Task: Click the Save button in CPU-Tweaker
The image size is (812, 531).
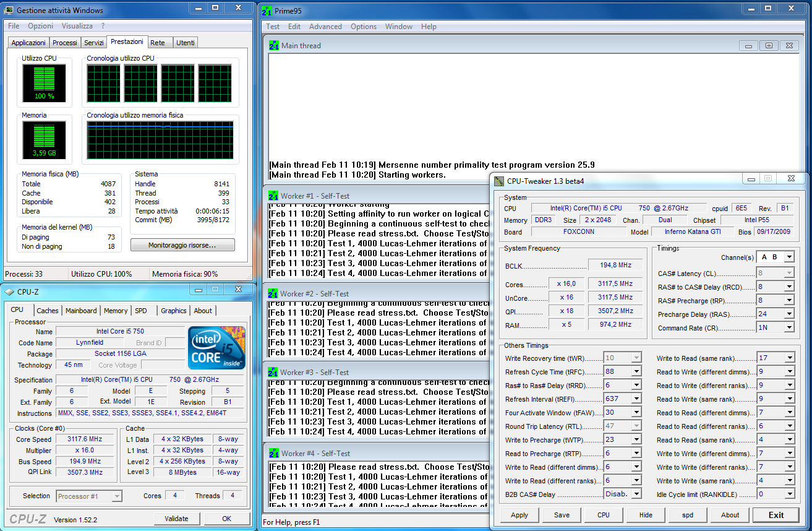Action: 562,515
